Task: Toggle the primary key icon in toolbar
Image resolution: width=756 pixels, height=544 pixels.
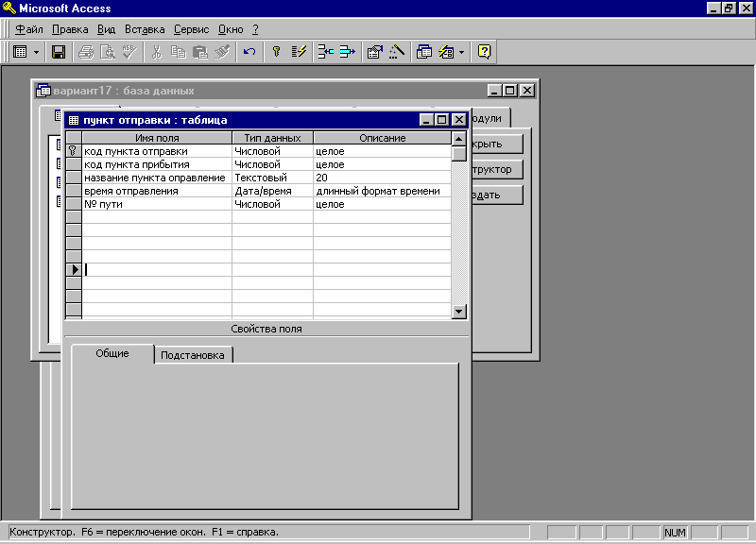Action: [276, 52]
